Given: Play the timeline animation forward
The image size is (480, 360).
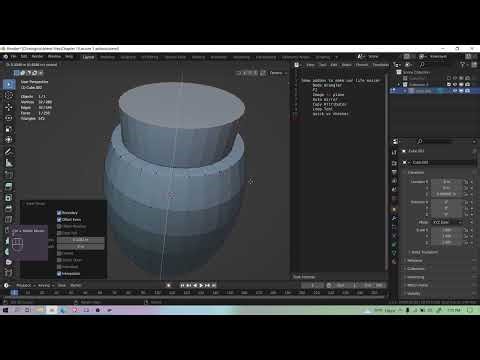Looking at the screenshot, I should tap(201, 285).
